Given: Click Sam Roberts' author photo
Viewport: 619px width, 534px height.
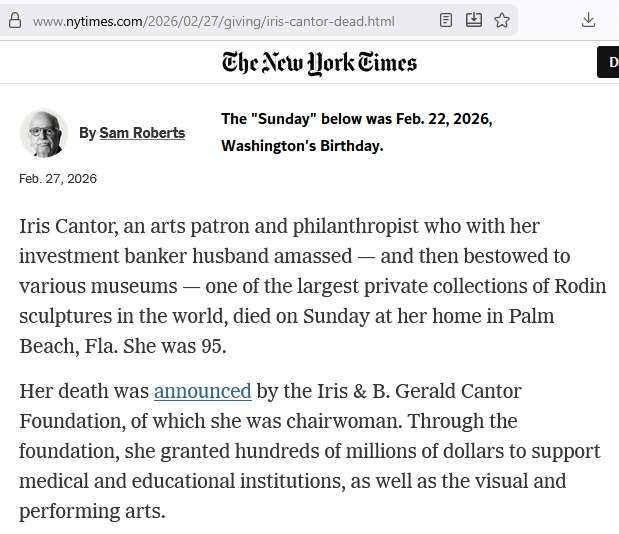Looking at the screenshot, I should click(43, 133).
